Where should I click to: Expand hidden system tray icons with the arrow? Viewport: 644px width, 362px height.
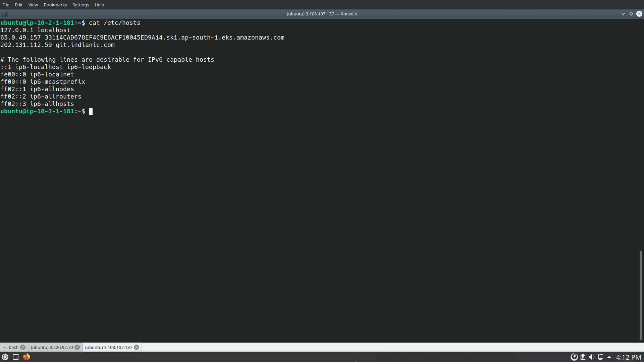pos(608,357)
